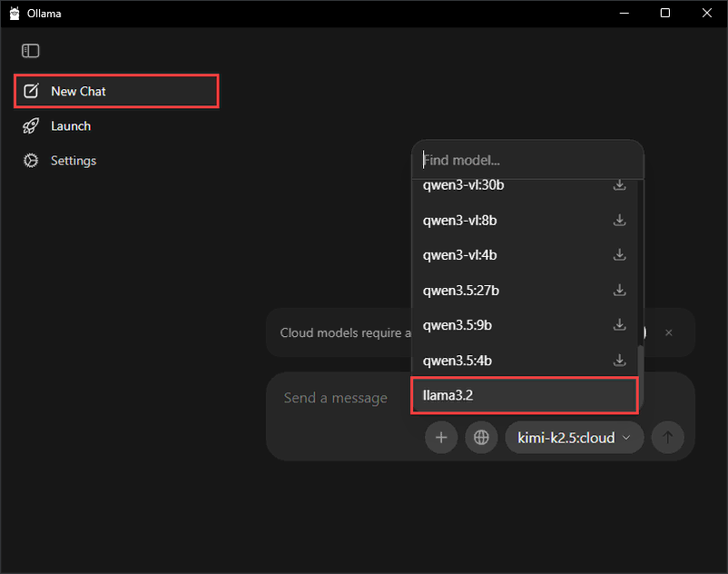The image size is (728, 574).
Task: Select qwen3.5:9b from model list
Action: click(525, 325)
